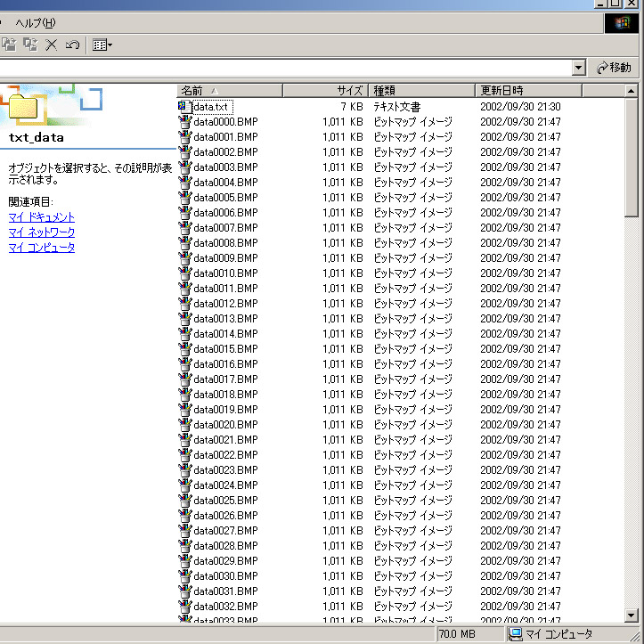
Task: Click the file name data0030.BMP
Action: pyautogui.click(x=225, y=575)
